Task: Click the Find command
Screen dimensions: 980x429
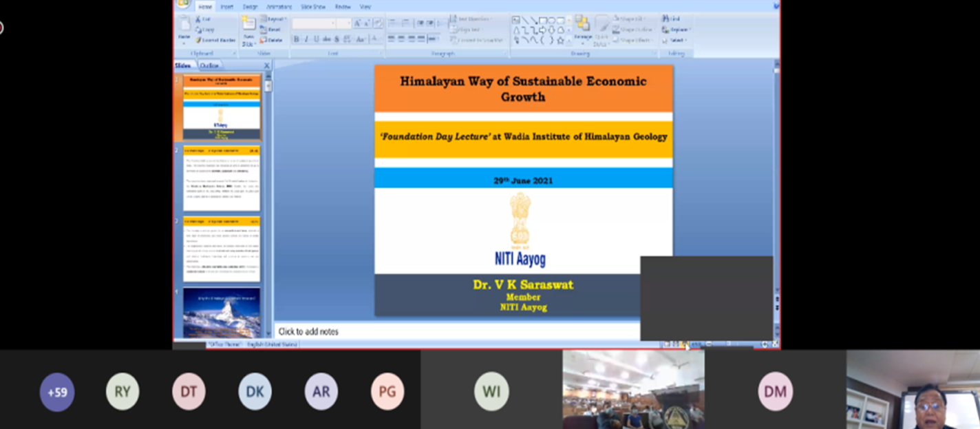Action: [670, 19]
